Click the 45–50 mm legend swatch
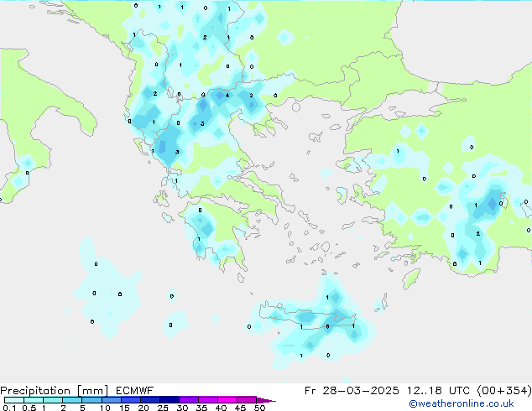The image size is (532, 411). (247, 400)
